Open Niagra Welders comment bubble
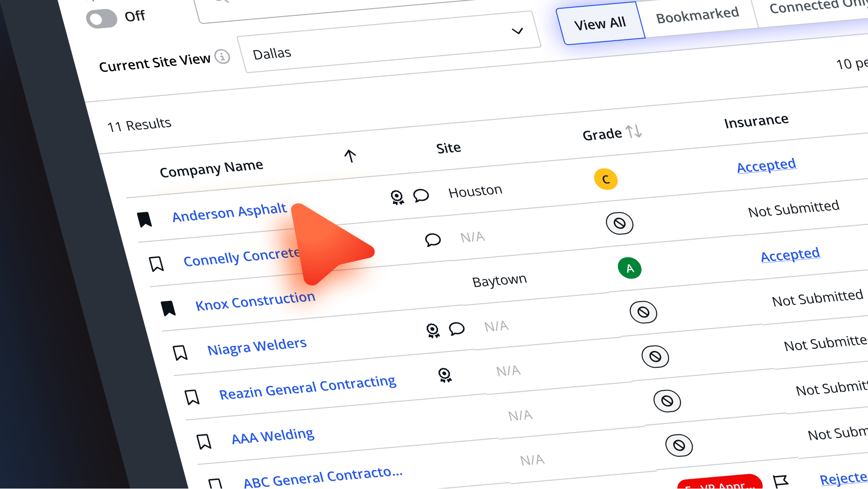This screenshot has width=868, height=489. click(x=457, y=328)
